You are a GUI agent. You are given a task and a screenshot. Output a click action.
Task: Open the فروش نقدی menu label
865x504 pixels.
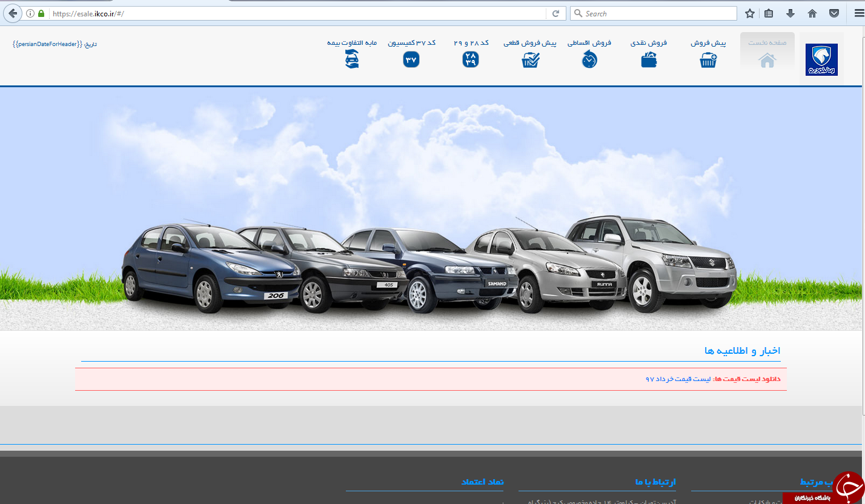[649, 42]
